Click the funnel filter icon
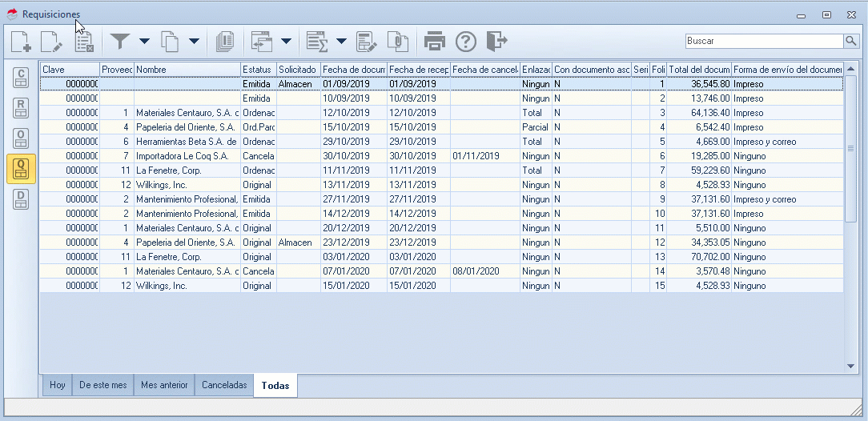 tap(120, 41)
